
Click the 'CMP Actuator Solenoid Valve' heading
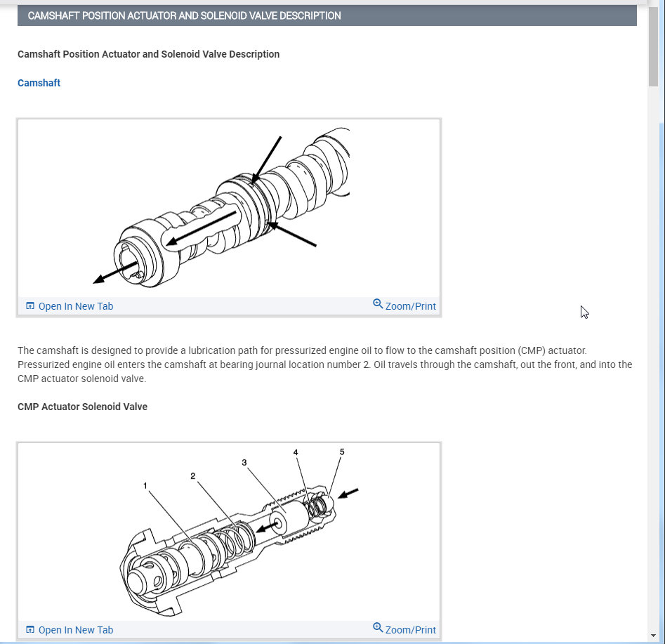pyautogui.click(x=82, y=407)
